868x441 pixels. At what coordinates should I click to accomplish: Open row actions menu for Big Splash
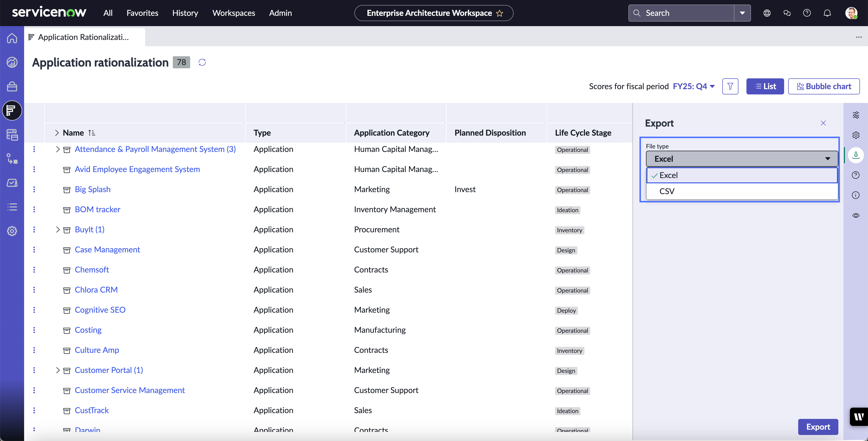[34, 189]
